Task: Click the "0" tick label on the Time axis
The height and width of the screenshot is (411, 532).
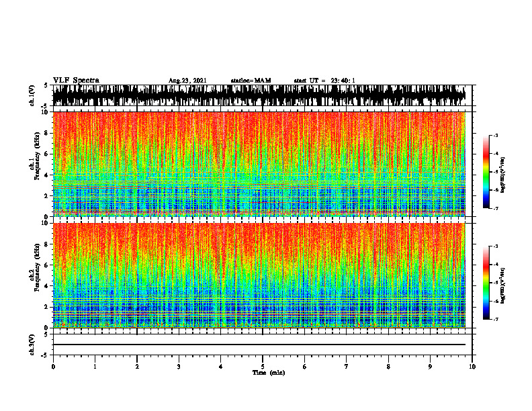Action: click(x=53, y=367)
